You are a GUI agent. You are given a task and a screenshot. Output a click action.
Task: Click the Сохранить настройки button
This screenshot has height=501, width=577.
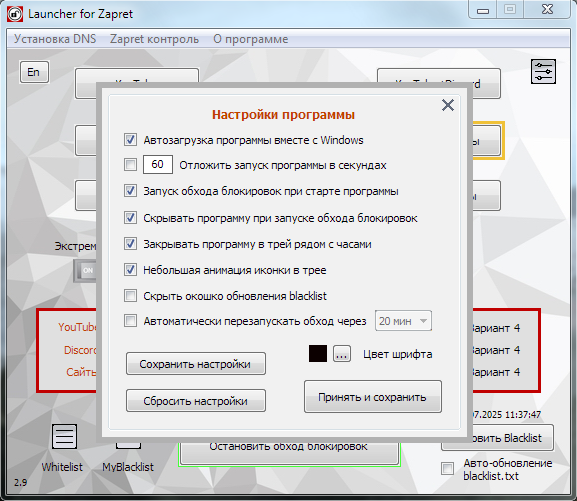(x=195, y=364)
